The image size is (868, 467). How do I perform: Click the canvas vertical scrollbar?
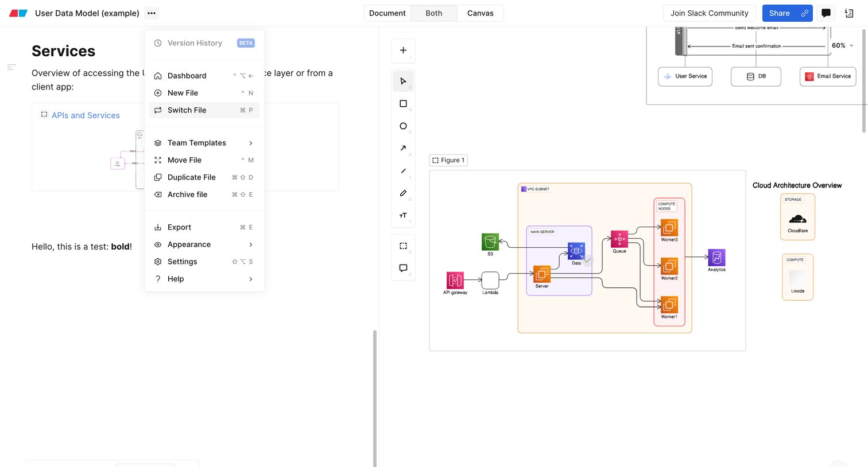point(865,80)
